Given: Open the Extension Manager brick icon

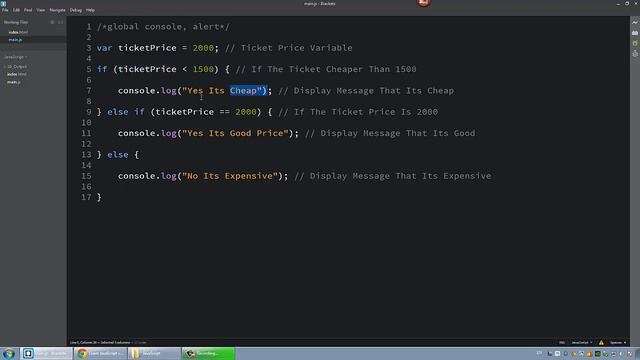Looking at the screenshot, I should pyautogui.click(x=635, y=33).
